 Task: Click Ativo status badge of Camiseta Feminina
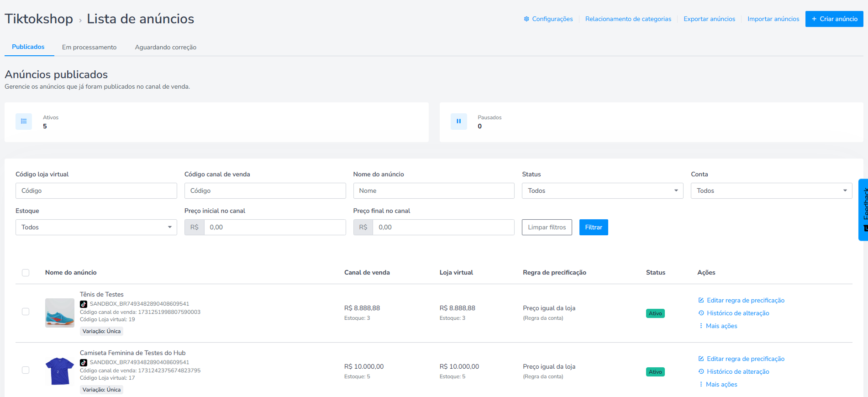coord(655,372)
